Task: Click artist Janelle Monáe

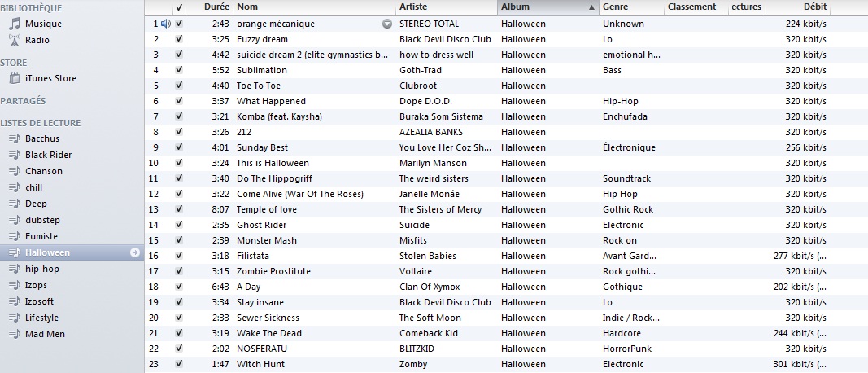Action: coord(429,194)
